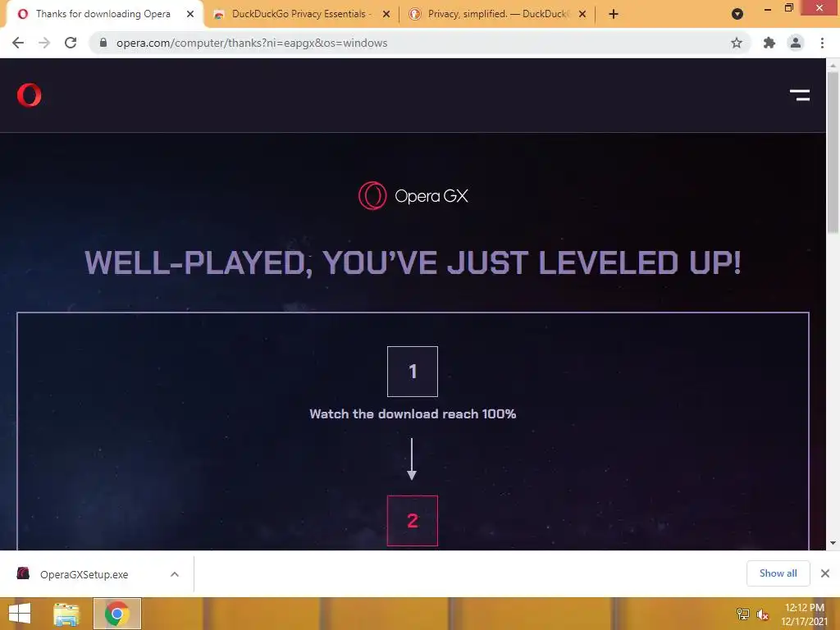Click the 'WELL-PLAYED, YOU'VE JUST LEVELED UP!' heading

[x=413, y=262]
